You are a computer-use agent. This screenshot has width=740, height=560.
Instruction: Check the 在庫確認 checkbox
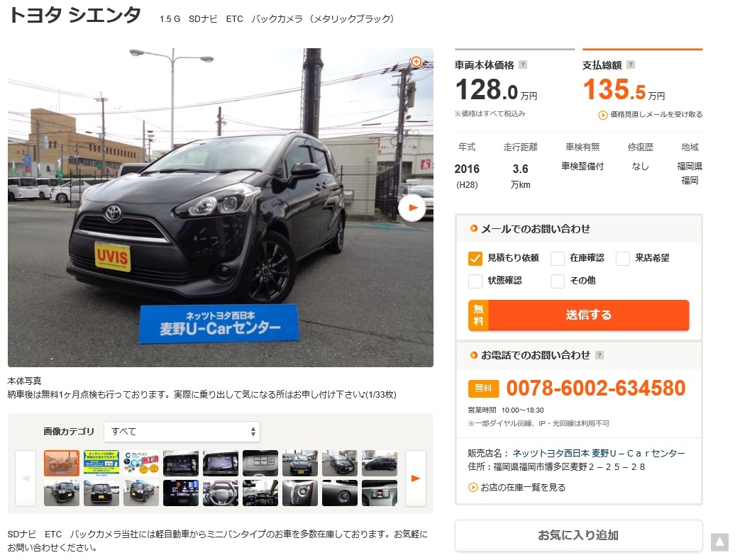click(558, 258)
